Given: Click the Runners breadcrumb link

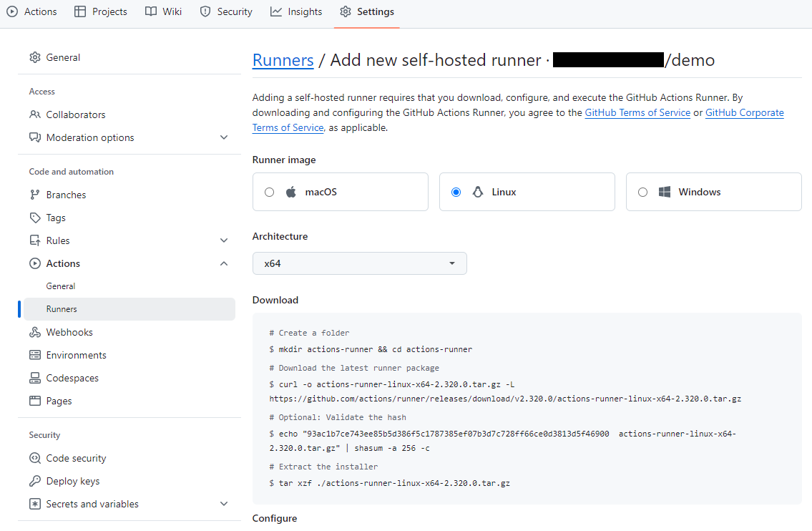Looking at the screenshot, I should (x=283, y=60).
